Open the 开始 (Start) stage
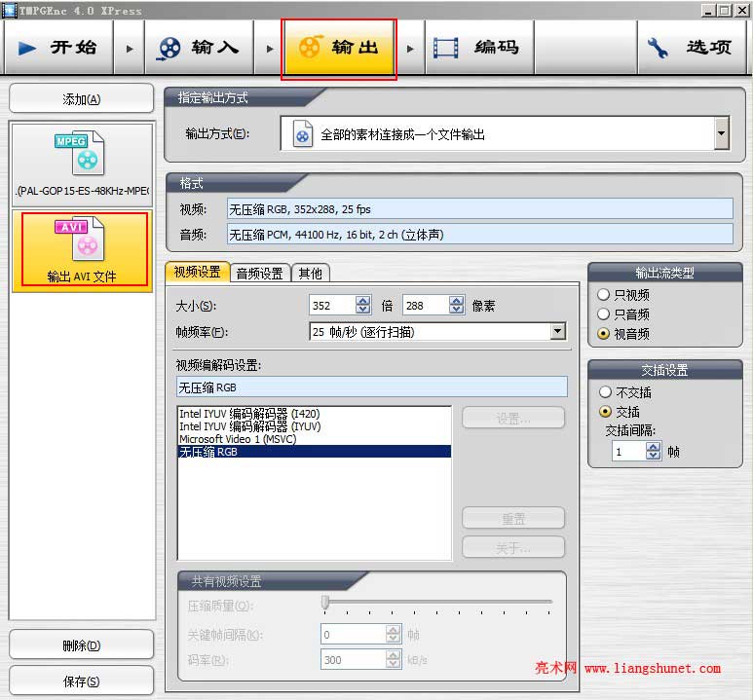This screenshot has height=700, width=753. tap(58, 48)
